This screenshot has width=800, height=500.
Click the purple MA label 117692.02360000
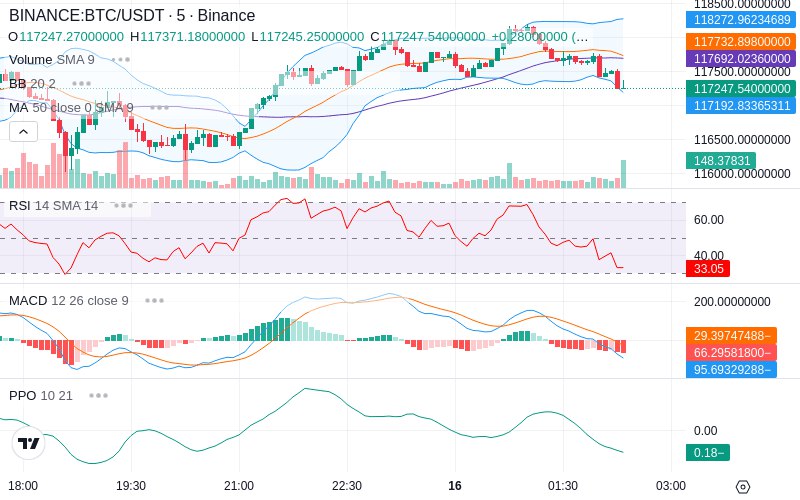(741, 58)
